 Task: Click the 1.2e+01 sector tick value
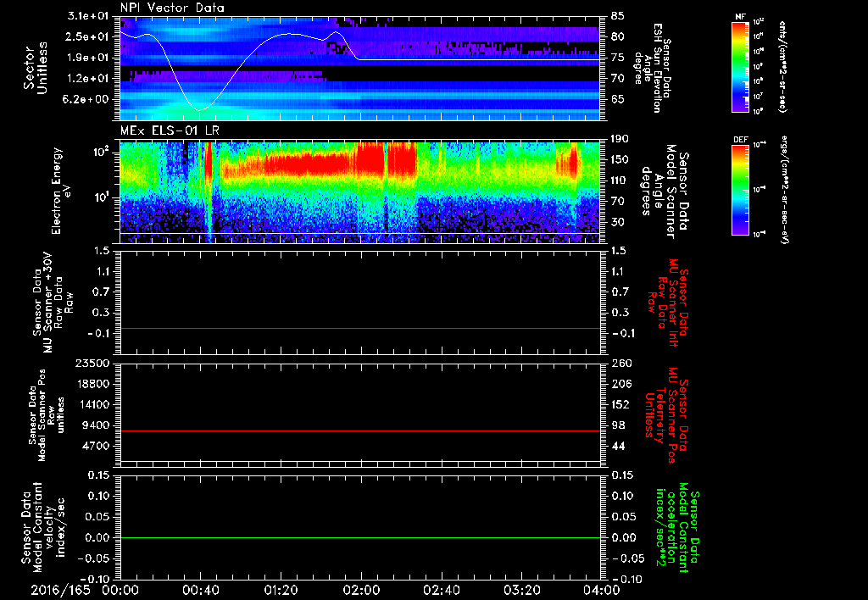tap(88, 79)
